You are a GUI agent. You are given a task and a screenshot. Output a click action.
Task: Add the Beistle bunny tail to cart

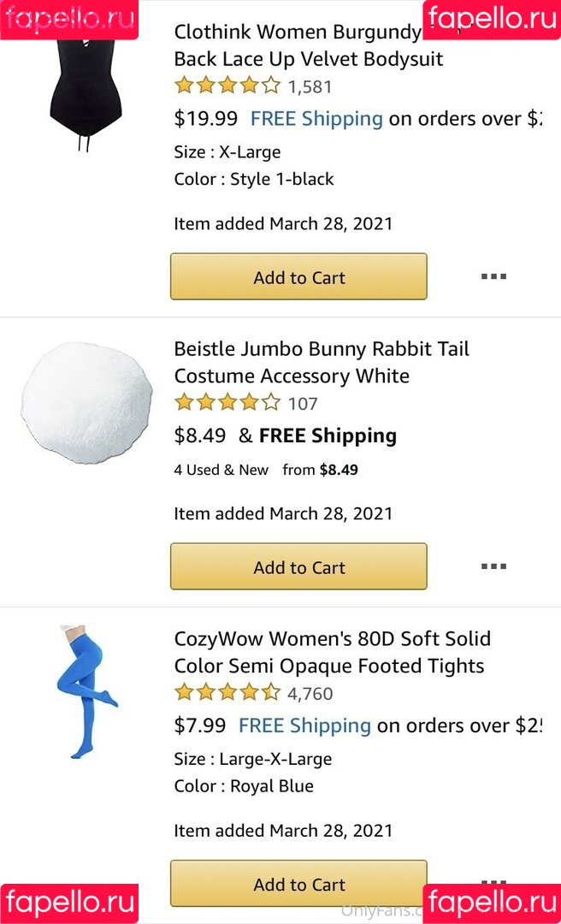click(298, 566)
